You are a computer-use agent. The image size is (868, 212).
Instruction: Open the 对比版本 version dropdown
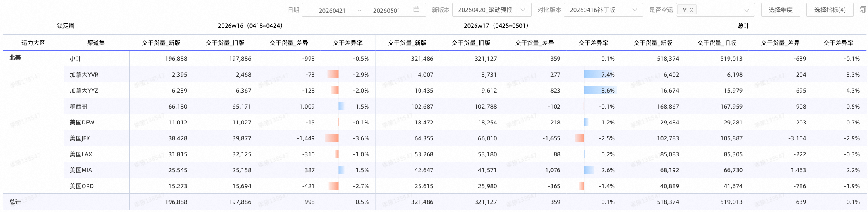pos(603,10)
